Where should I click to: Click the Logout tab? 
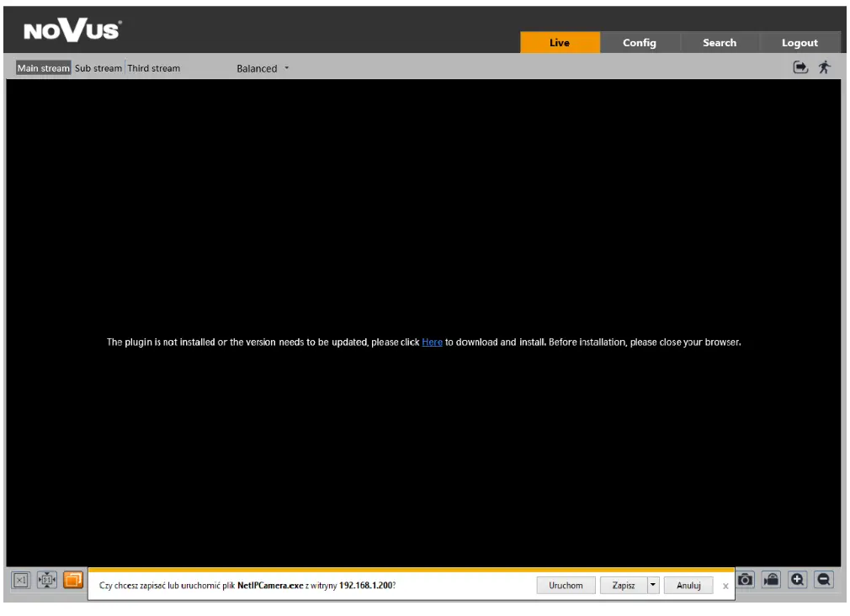(800, 42)
